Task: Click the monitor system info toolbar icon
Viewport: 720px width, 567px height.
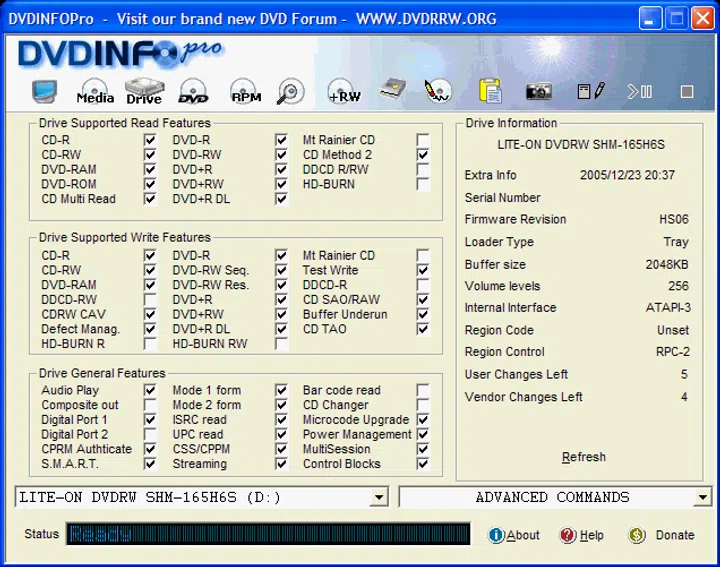Action: [45, 91]
